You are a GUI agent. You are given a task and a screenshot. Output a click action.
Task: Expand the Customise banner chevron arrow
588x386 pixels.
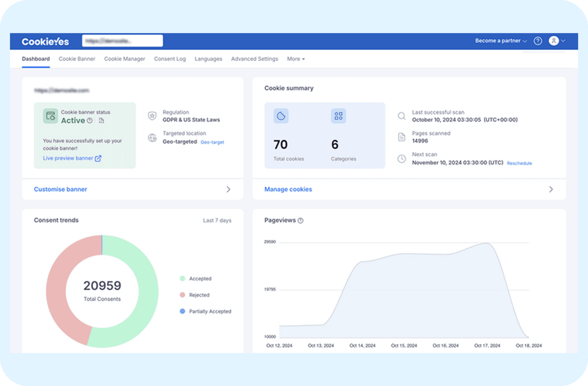229,189
